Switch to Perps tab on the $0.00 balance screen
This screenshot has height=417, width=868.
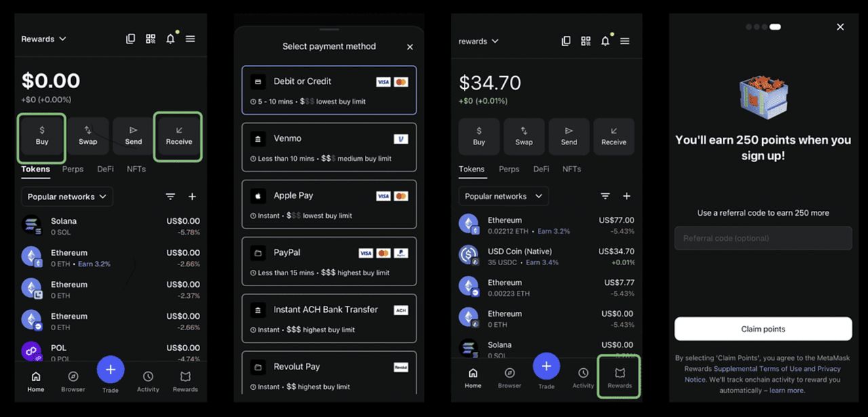point(73,169)
